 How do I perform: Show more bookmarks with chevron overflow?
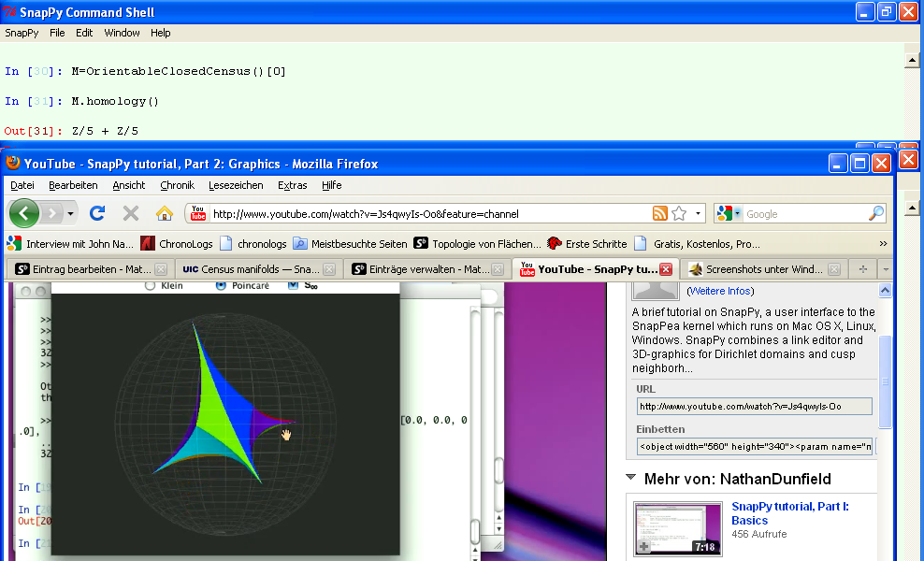[882, 243]
